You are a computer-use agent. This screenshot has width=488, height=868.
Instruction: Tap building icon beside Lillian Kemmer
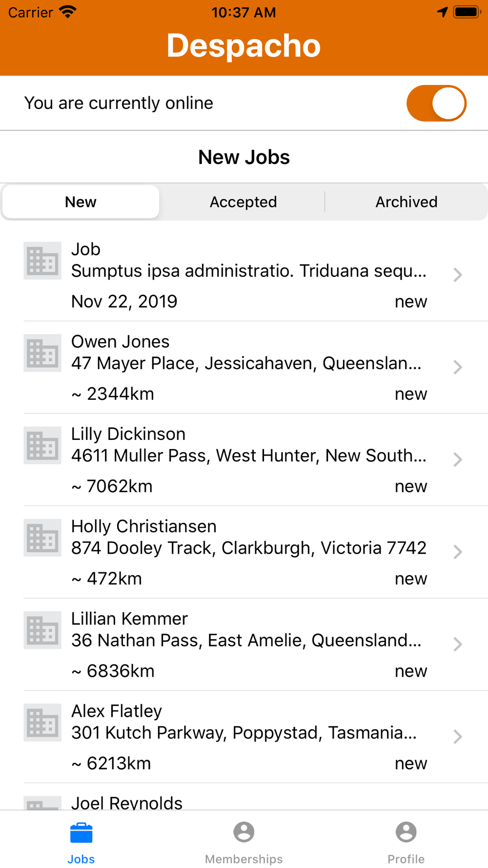[x=42, y=630]
